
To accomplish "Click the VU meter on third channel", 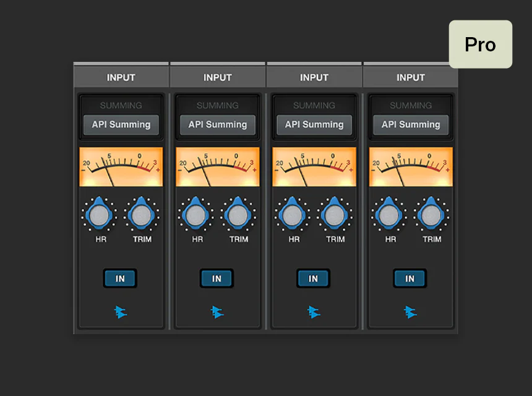I will point(314,166).
